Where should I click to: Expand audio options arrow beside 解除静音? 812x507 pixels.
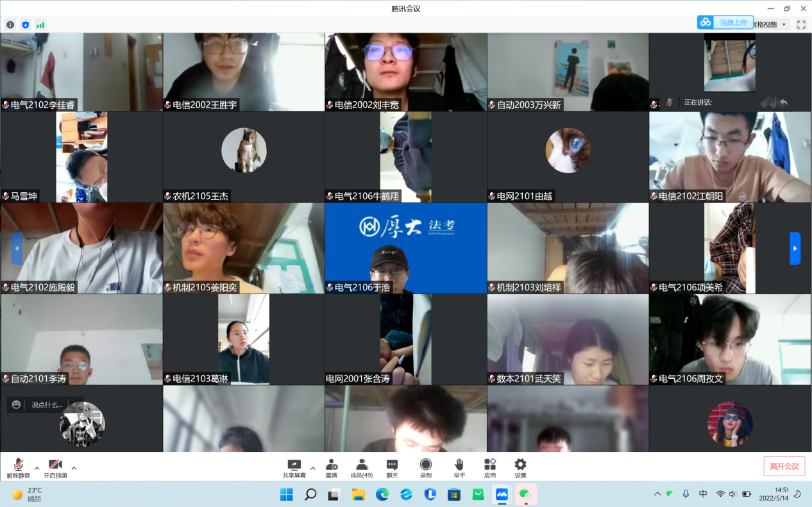point(37,468)
